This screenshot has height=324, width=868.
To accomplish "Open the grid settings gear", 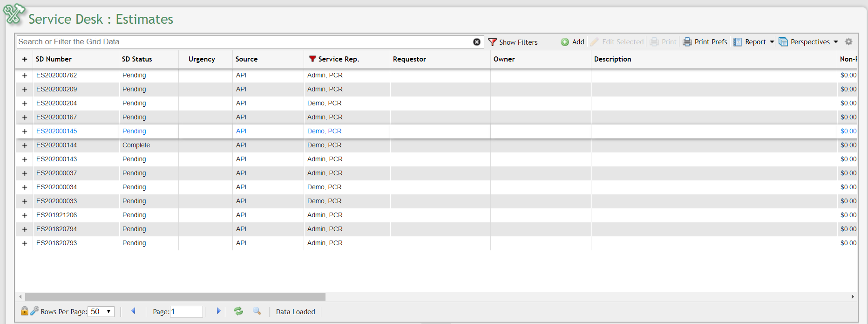I will click(848, 42).
